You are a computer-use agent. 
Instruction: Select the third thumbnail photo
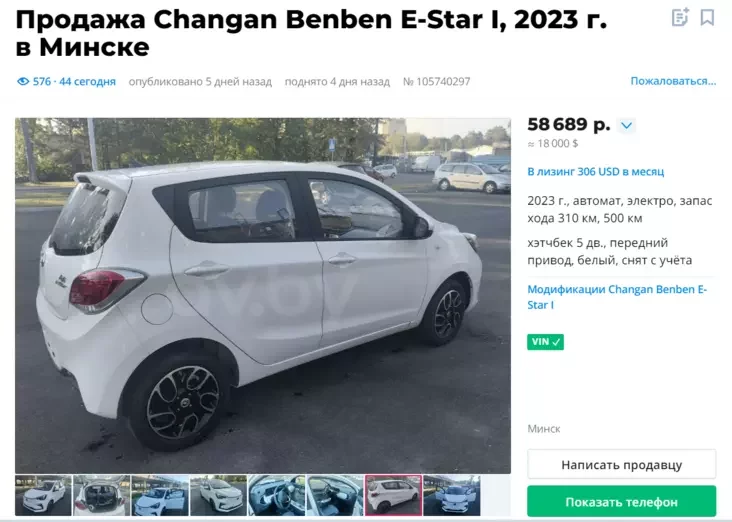[160, 495]
